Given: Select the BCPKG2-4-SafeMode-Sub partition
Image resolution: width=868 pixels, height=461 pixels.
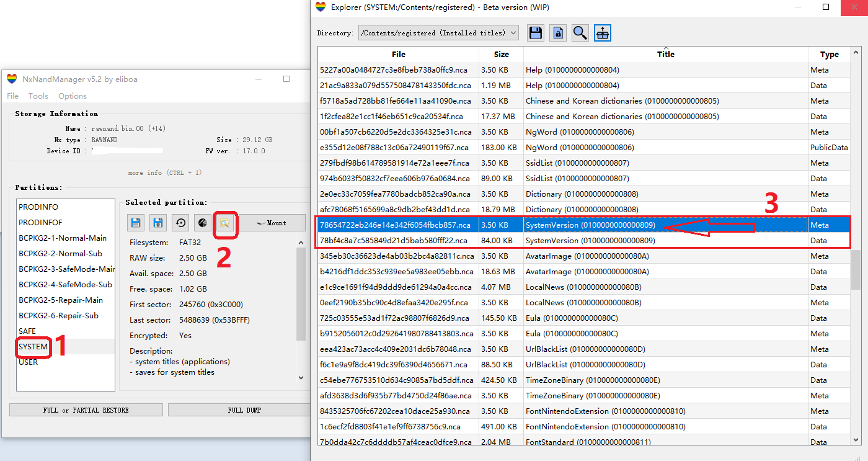Looking at the screenshot, I should pyautogui.click(x=66, y=284).
